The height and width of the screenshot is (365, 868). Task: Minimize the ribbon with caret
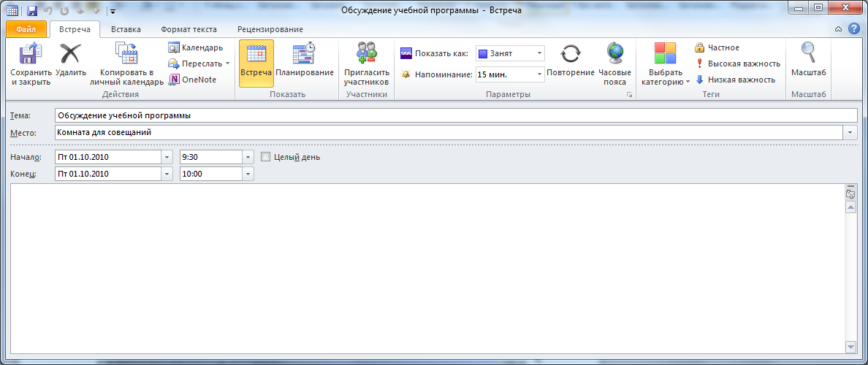tap(839, 29)
